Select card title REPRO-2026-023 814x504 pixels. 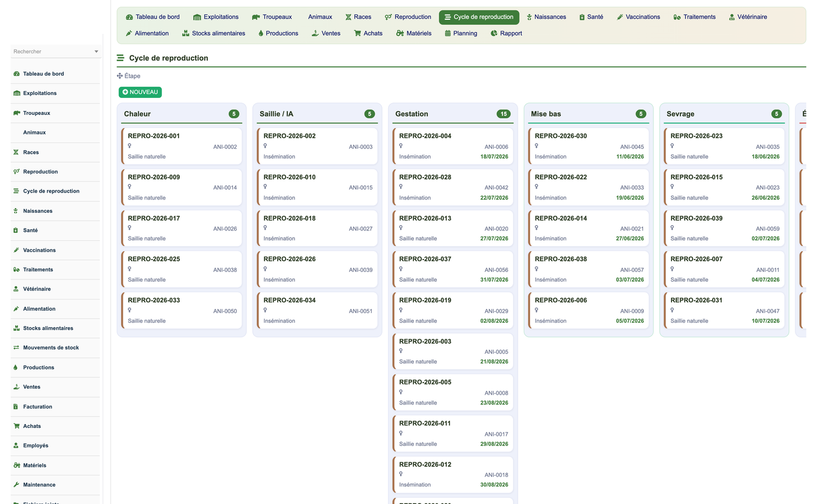[x=696, y=136]
